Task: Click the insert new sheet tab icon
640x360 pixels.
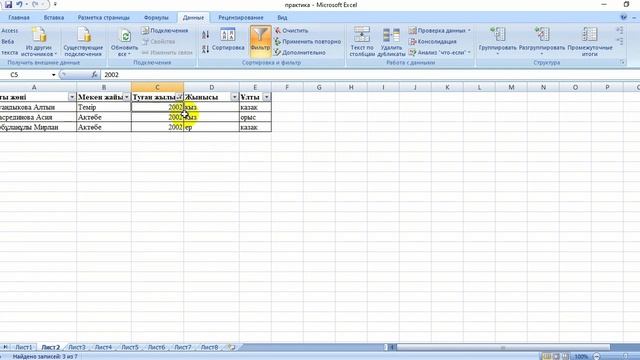Action: 231,347
